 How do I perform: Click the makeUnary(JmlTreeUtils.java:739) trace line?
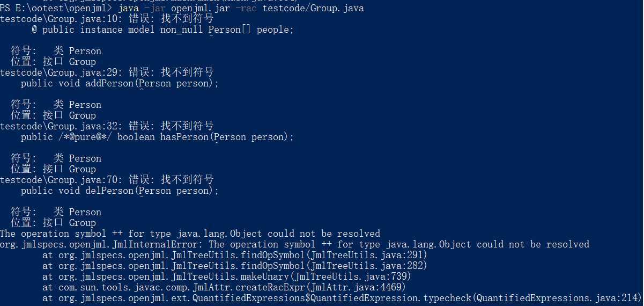coord(227,276)
